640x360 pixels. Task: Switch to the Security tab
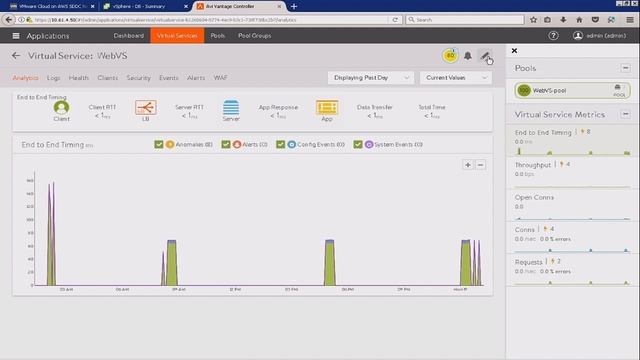[x=138, y=78]
